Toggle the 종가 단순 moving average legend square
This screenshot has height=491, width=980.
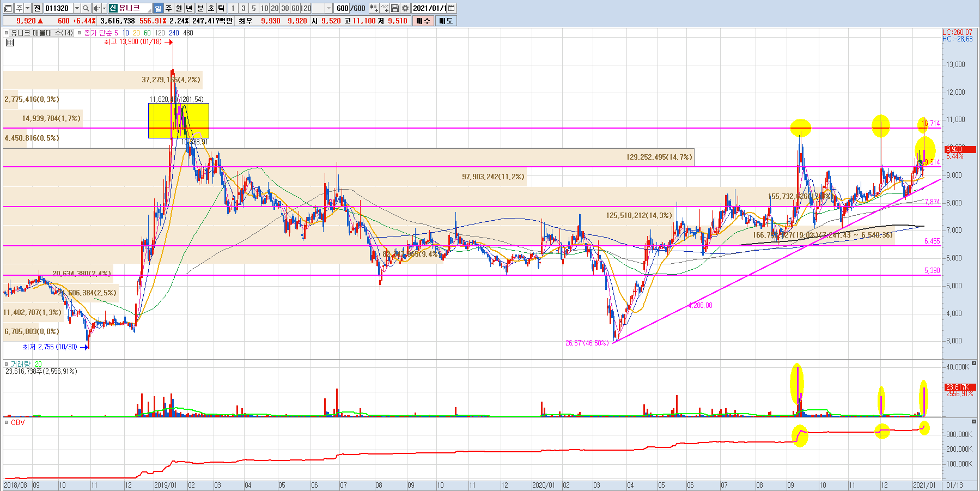coord(80,33)
